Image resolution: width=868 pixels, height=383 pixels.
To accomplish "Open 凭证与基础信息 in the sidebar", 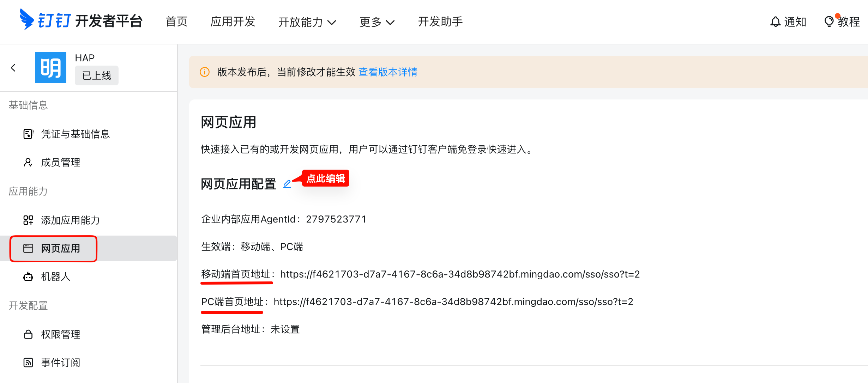I will tap(75, 134).
